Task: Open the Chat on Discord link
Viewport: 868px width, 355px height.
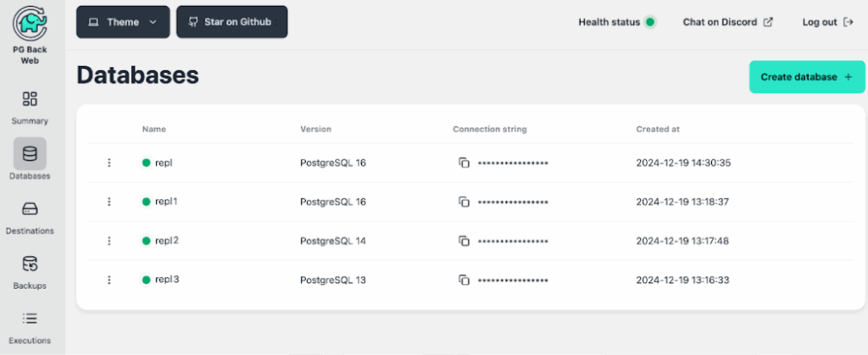Action: 727,22
